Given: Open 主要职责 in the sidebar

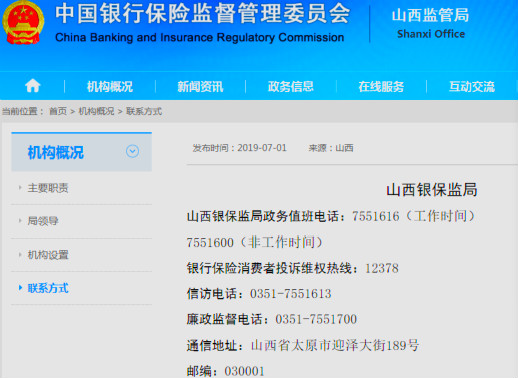Looking at the screenshot, I should click(48, 188).
